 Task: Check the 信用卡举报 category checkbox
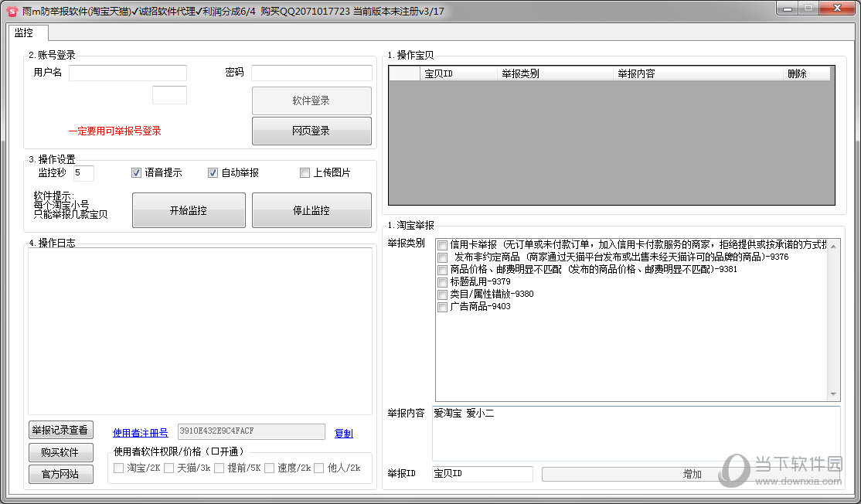(x=442, y=245)
